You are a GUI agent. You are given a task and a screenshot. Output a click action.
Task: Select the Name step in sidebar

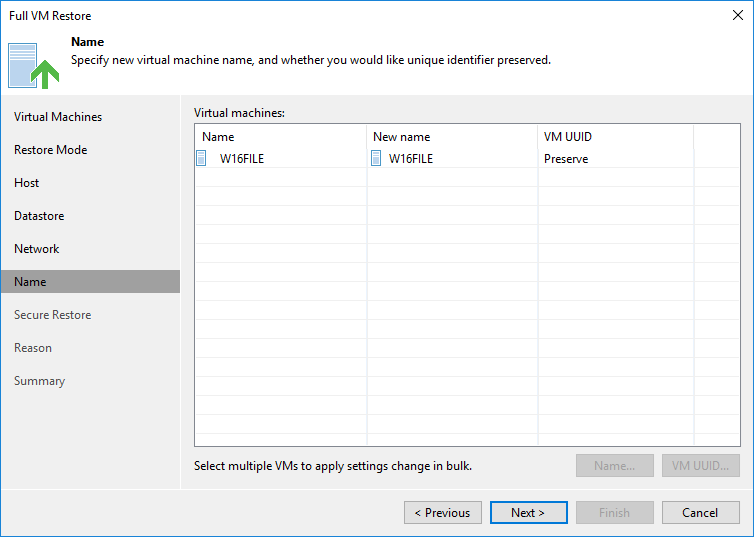90,282
